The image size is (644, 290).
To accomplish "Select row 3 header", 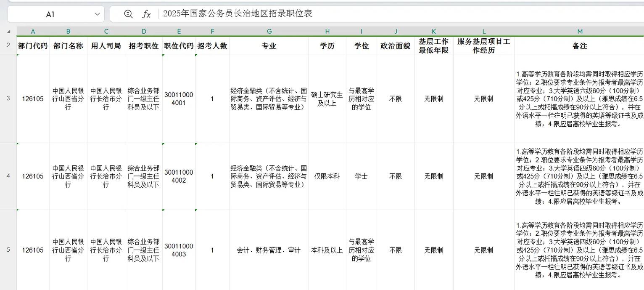I will [x=7, y=98].
